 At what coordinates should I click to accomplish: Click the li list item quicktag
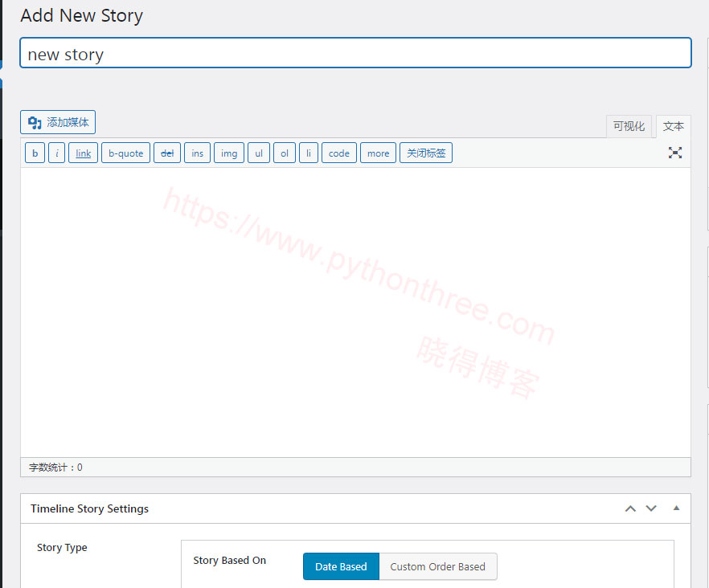[x=309, y=153]
